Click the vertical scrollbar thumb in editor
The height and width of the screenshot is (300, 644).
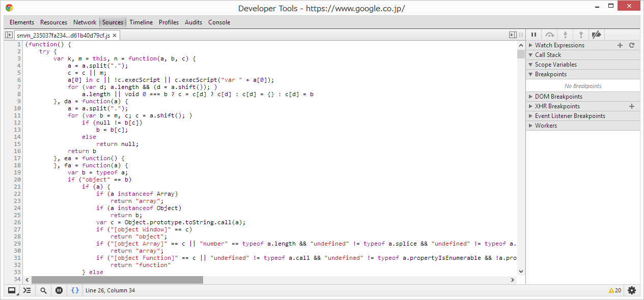(x=520, y=54)
